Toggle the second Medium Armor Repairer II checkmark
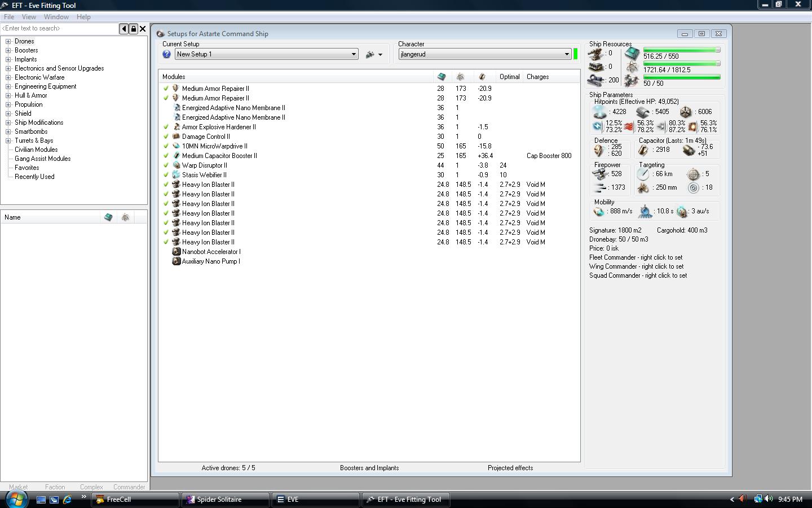 click(x=166, y=98)
